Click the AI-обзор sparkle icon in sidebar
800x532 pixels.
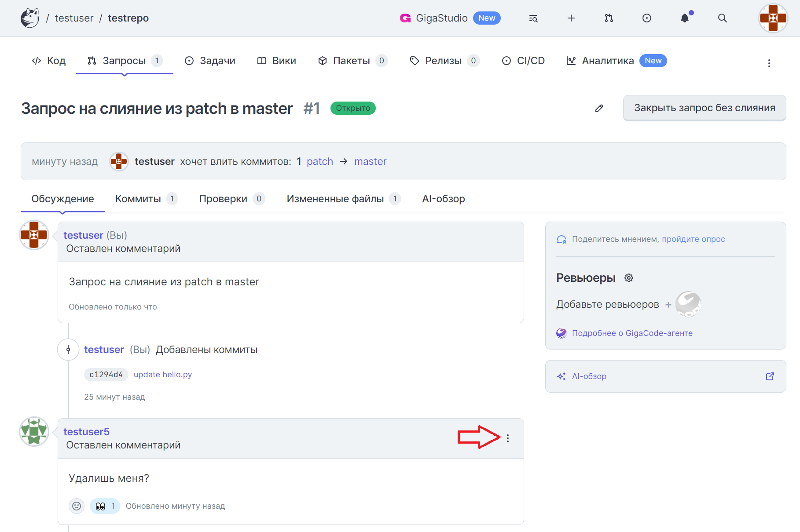(x=561, y=376)
